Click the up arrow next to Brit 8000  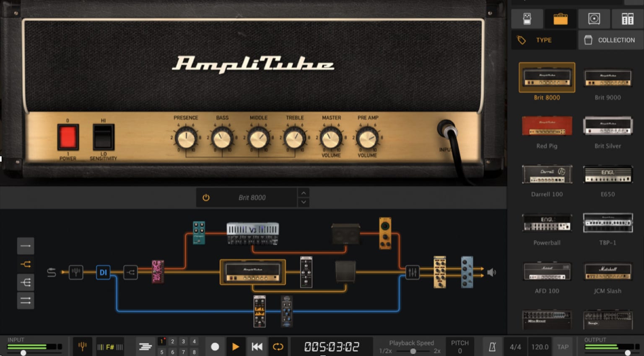[x=304, y=193]
